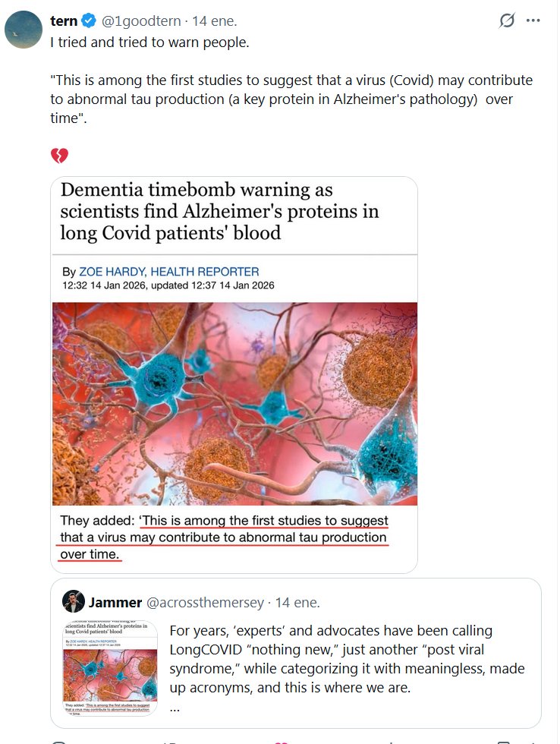Viewport: 560px width, 744px height.
Task: Click the quoted post's 14 ene. timestamp
Action: click(x=297, y=603)
